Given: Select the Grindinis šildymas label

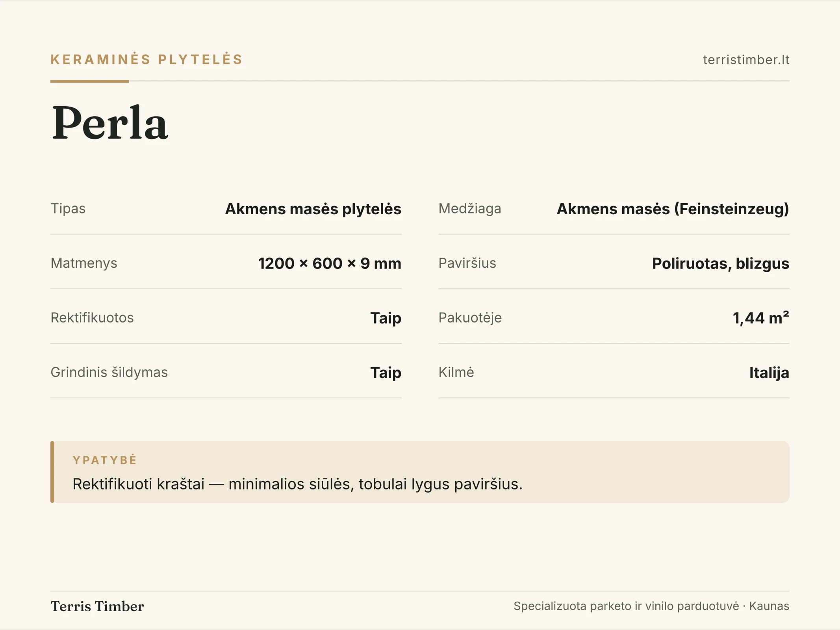Looking at the screenshot, I should coord(109,372).
